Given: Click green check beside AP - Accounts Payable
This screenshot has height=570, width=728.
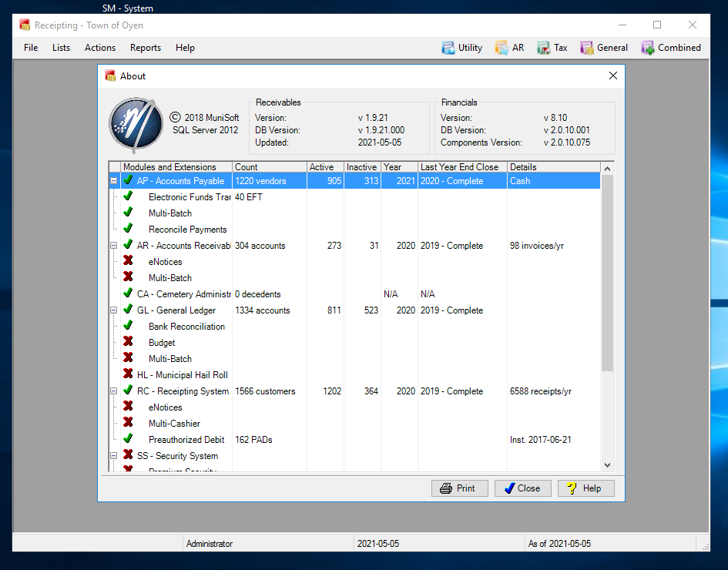Looking at the screenshot, I should [128, 180].
